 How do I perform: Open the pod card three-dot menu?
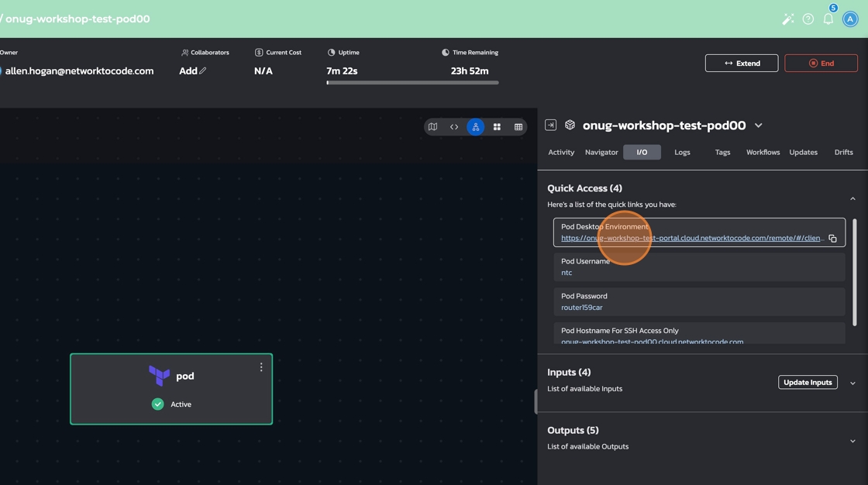(x=261, y=367)
